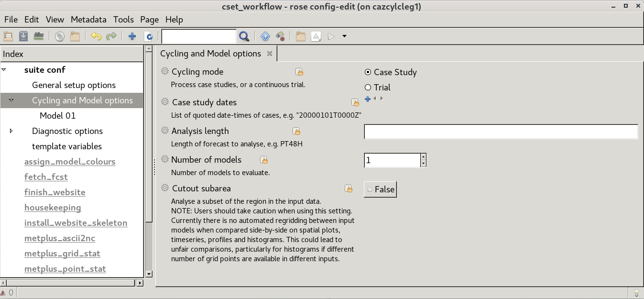Expand the Diagnostic options tree node
This screenshot has height=299, width=644.
pyautogui.click(x=11, y=131)
